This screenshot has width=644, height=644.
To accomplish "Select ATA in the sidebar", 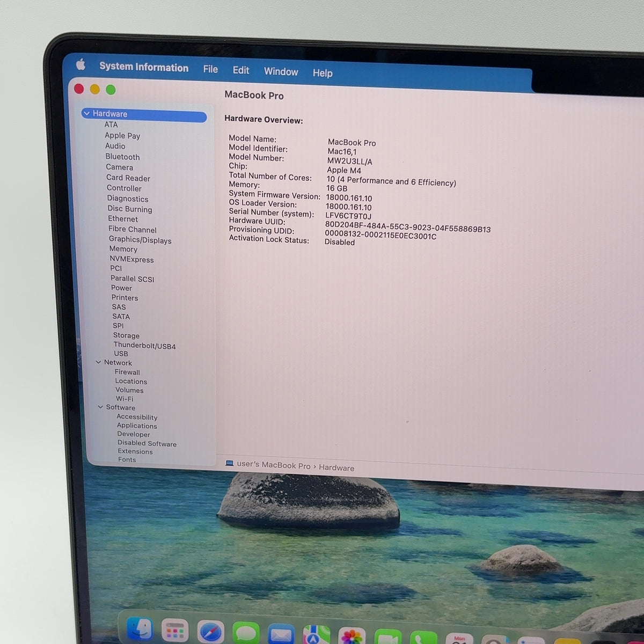I will [111, 125].
